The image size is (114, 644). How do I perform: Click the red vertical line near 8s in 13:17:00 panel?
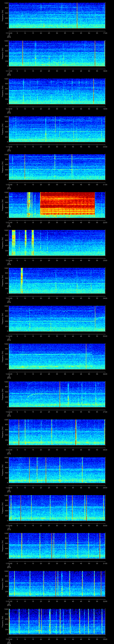tap(23, 53)
